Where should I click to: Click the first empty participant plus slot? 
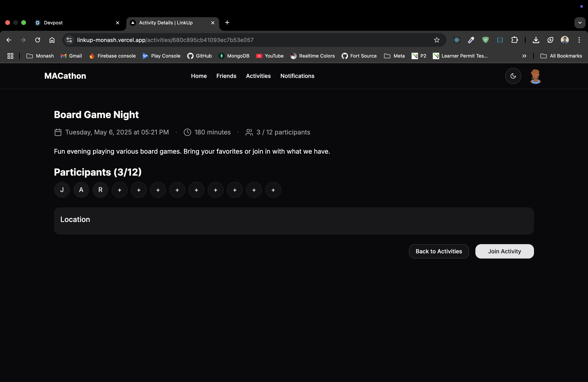click(120, 190)
